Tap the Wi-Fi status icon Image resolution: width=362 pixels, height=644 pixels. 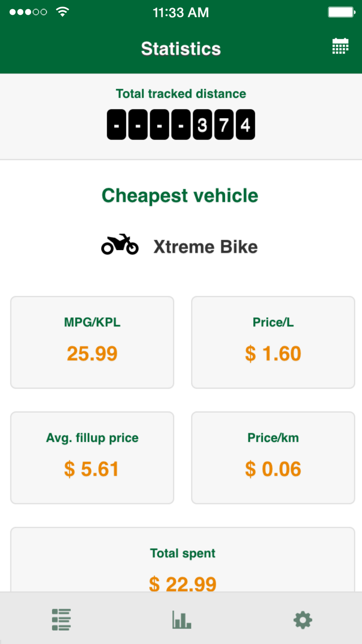63,12
